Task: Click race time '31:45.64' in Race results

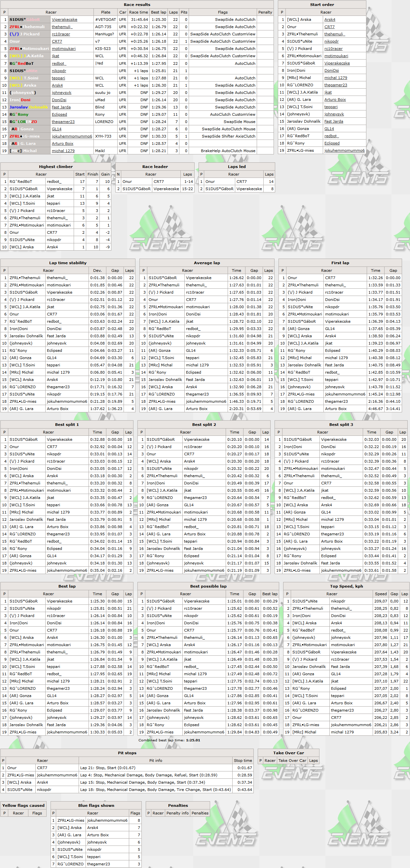Action: (139, 20)
